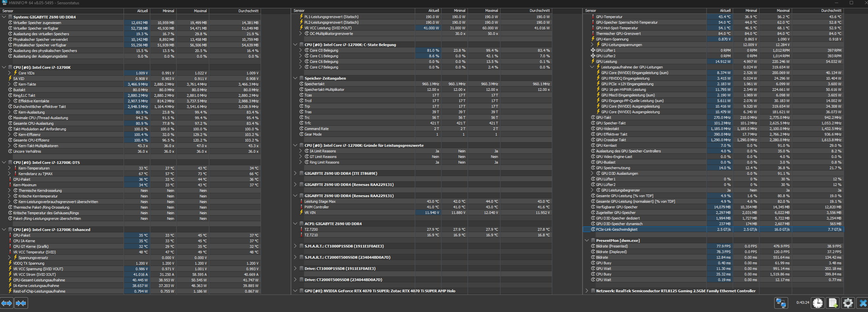Collapse the Intel Core i7-12700K: DTS group
This screenshot has height=312, width=868.
[4, 162]
